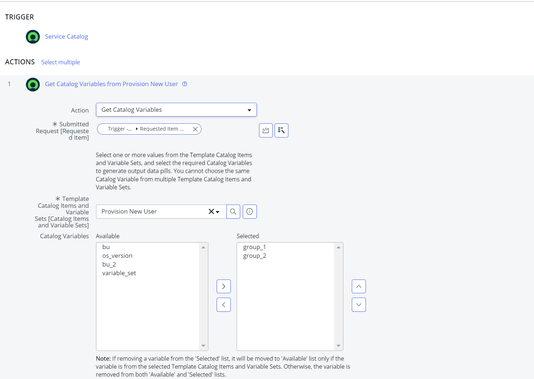Click the help icon beside action title

tap(185, 84)
